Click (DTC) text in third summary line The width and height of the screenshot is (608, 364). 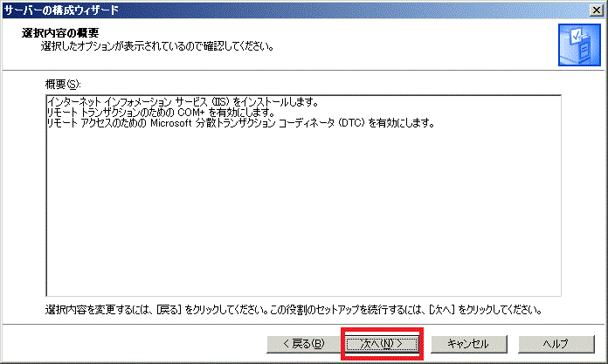tap(352, 123)
